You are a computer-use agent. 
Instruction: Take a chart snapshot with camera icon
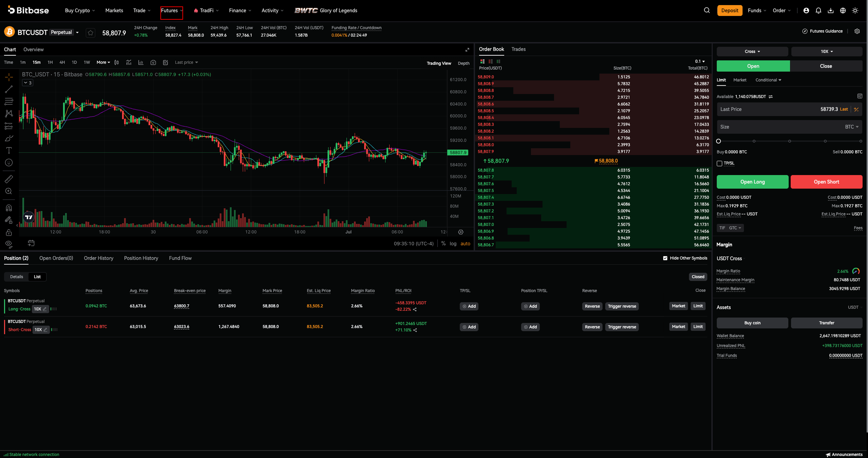coord(153,62)
